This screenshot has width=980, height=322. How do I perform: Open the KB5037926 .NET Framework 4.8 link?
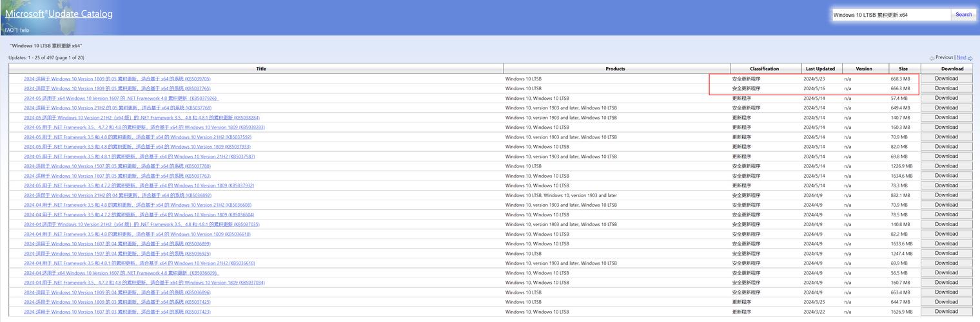tap(121, 98)
